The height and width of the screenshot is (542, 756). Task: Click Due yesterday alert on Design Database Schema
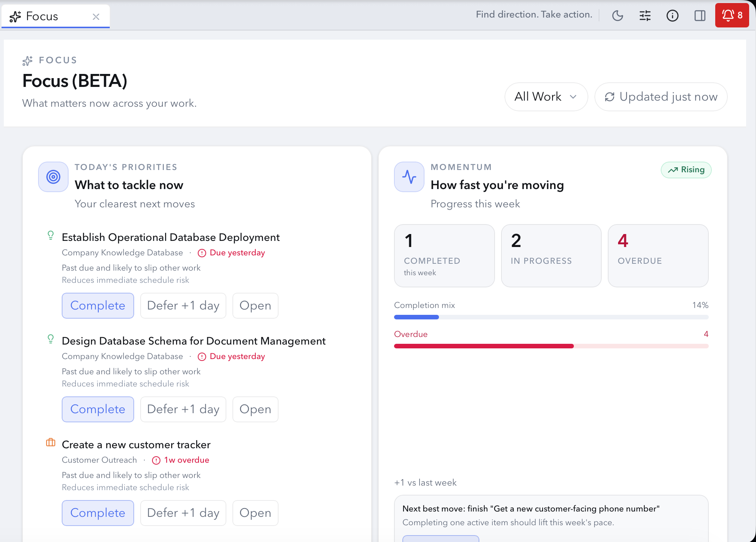click(x=231, y=356)
